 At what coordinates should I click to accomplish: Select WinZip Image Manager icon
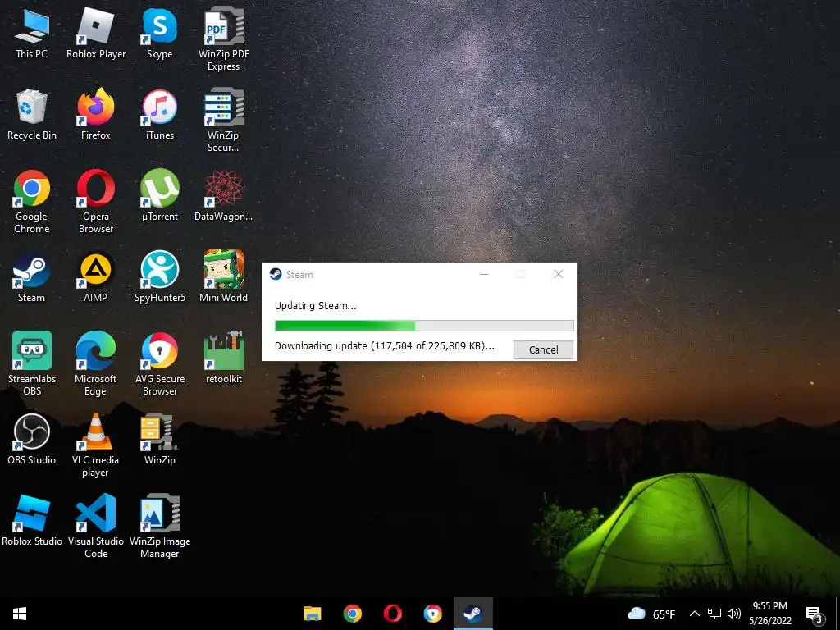click(160, 527)
